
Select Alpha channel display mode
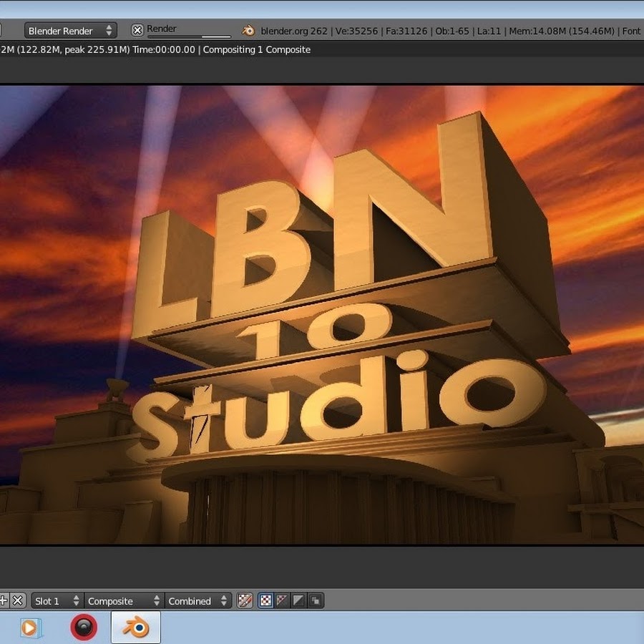(298, 600)
